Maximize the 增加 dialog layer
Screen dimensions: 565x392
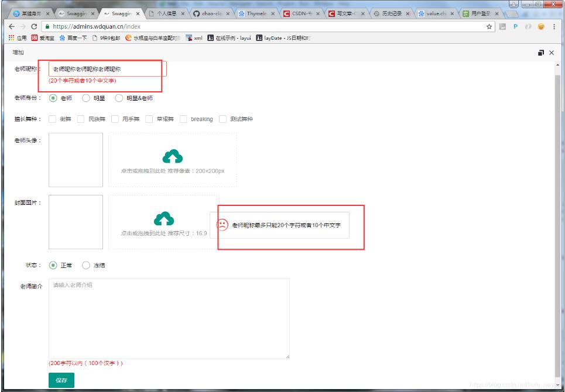tap(541, 53)
